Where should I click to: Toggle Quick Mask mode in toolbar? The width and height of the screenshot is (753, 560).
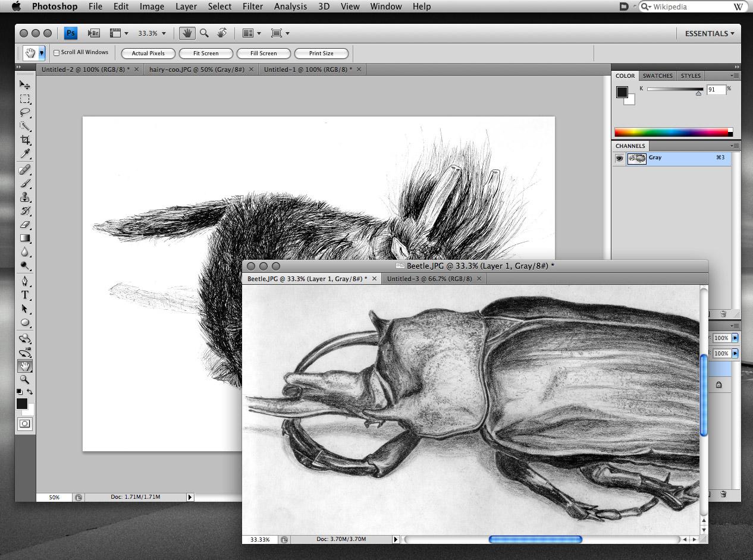pos(24,424)
